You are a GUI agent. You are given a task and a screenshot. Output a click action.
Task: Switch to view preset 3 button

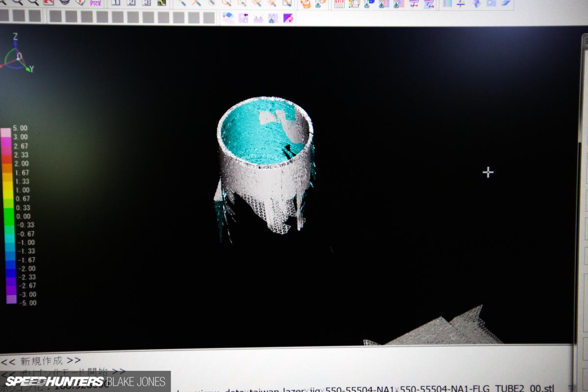click(146, 2)
